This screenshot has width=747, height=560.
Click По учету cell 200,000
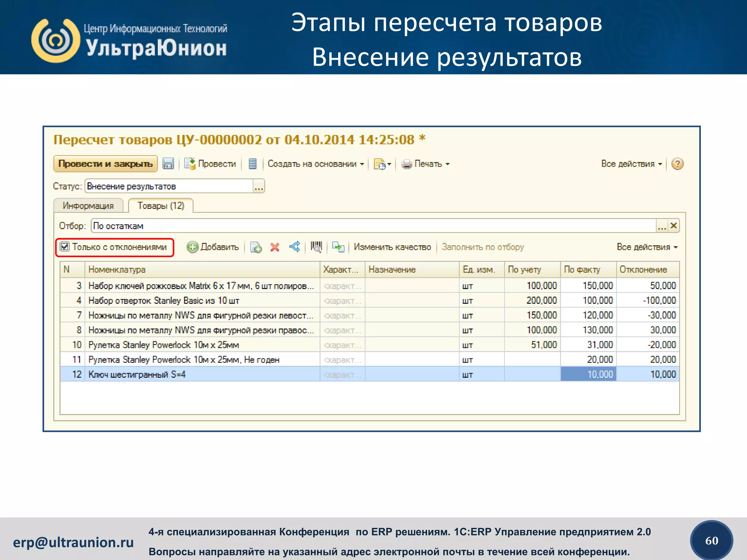tap(533, 300)
